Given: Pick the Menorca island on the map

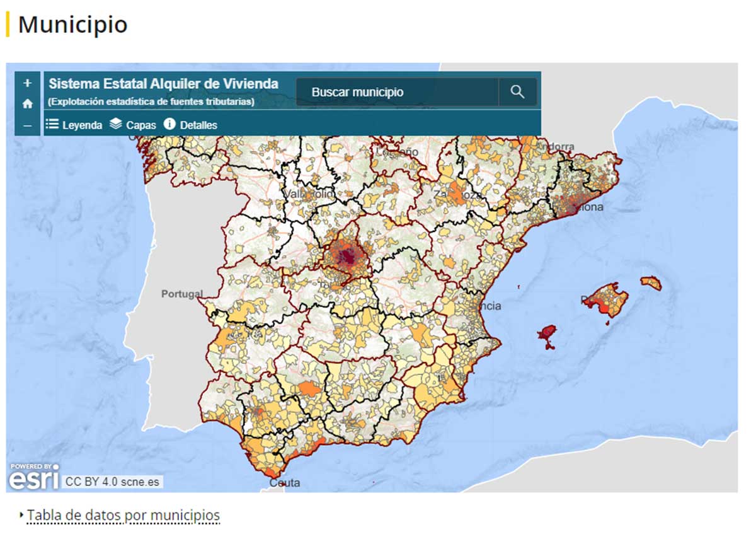Looking at the screenshot, I should tap(651, 283).
